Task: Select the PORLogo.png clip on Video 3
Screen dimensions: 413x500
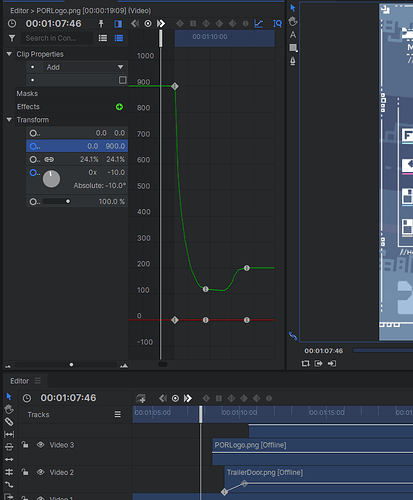Action: pos(313,445)
